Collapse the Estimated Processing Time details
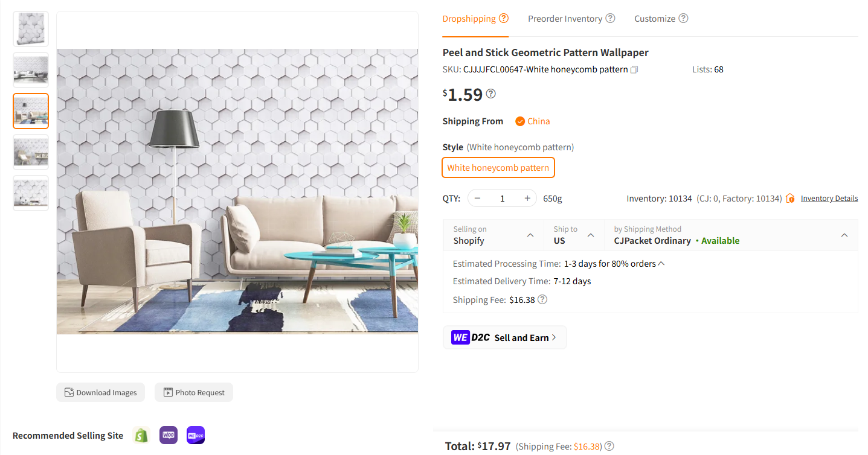 coord(661,264)
